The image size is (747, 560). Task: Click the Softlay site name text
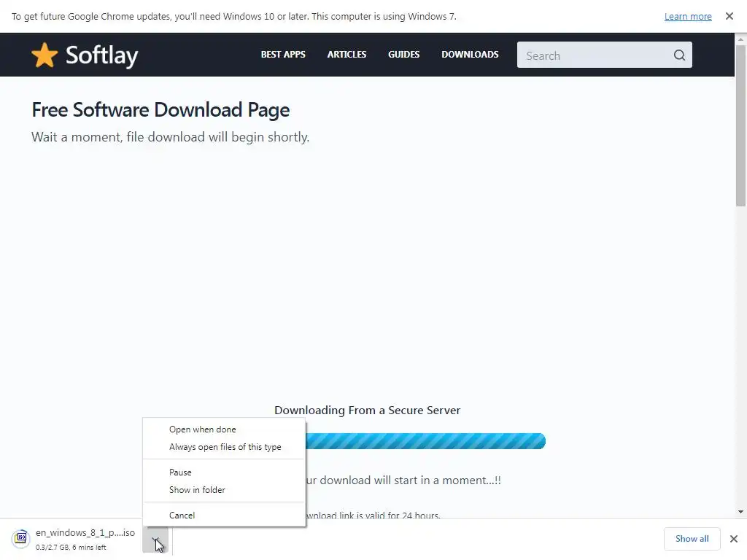[102, 55]
